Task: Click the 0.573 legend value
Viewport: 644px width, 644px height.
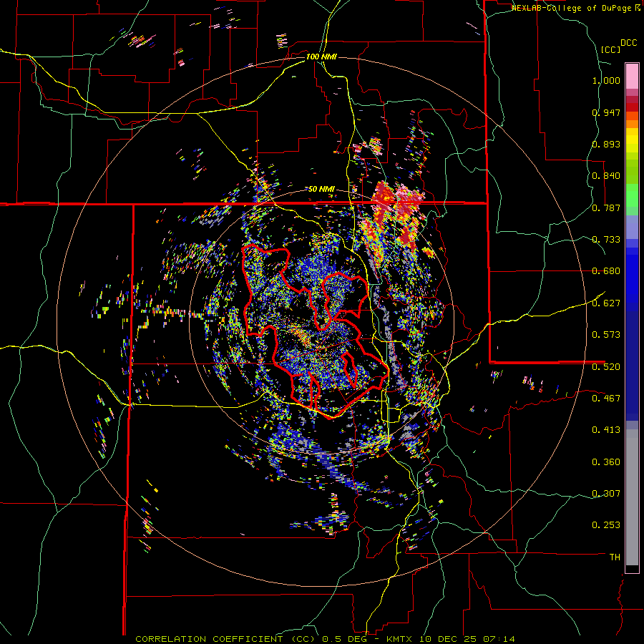Action: coord(606,335)
